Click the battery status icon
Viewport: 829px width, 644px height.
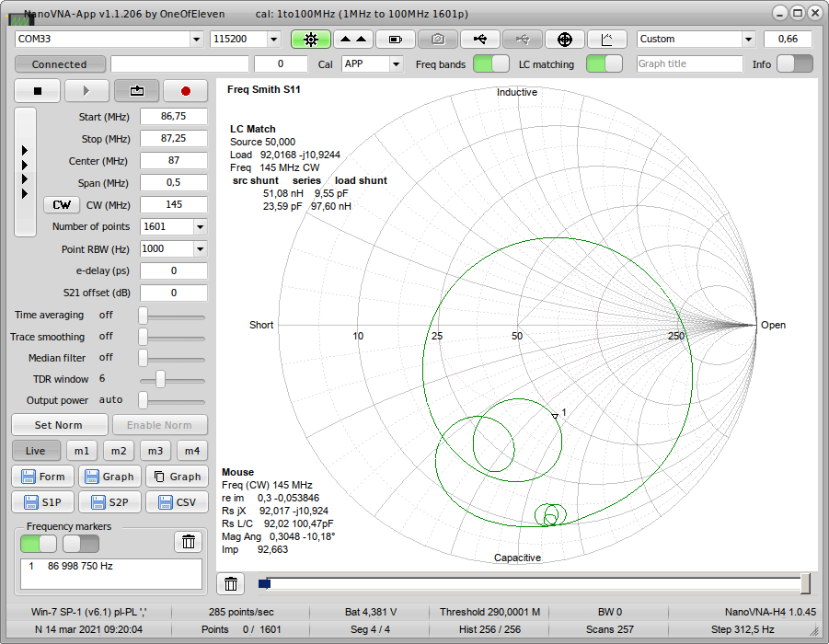tap(396, 39)
